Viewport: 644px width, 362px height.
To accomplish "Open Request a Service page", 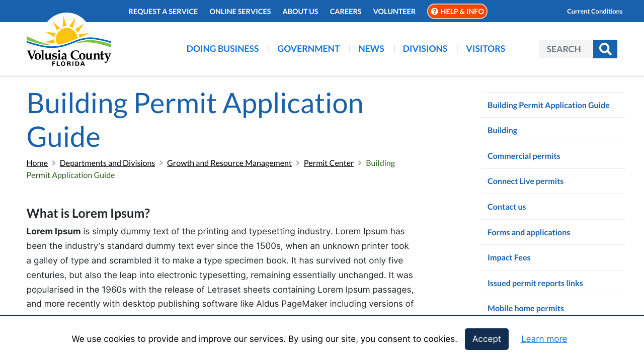I will (163, 11).
